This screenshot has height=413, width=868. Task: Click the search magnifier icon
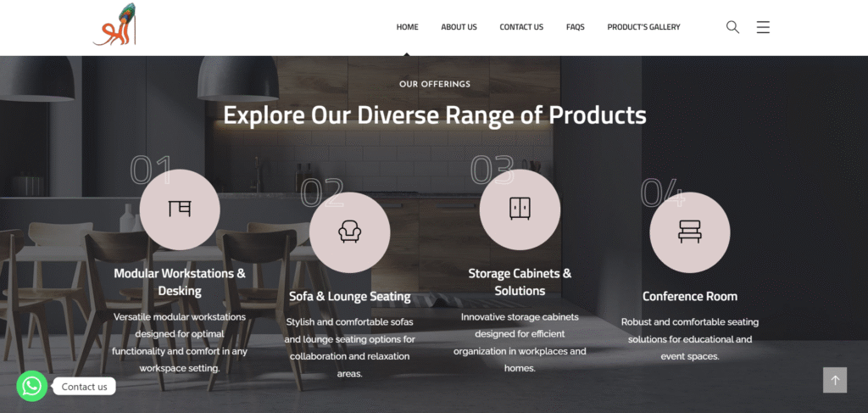[732, 27]
